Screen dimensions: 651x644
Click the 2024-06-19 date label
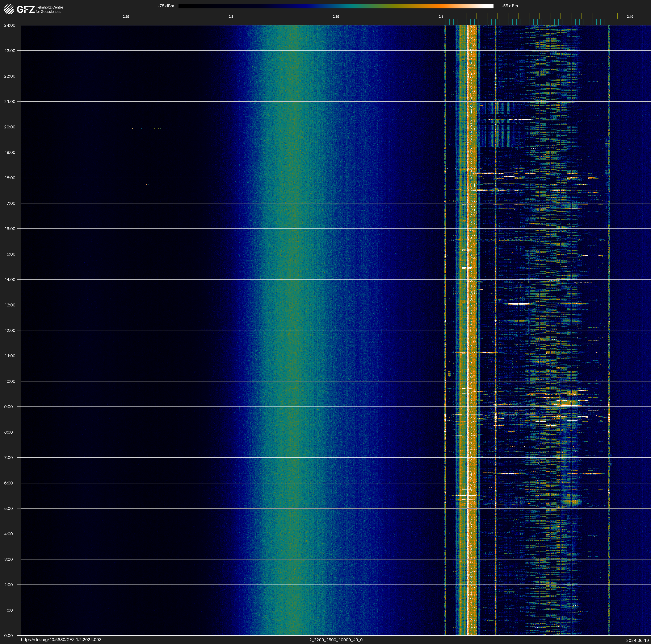click(637, 640)
